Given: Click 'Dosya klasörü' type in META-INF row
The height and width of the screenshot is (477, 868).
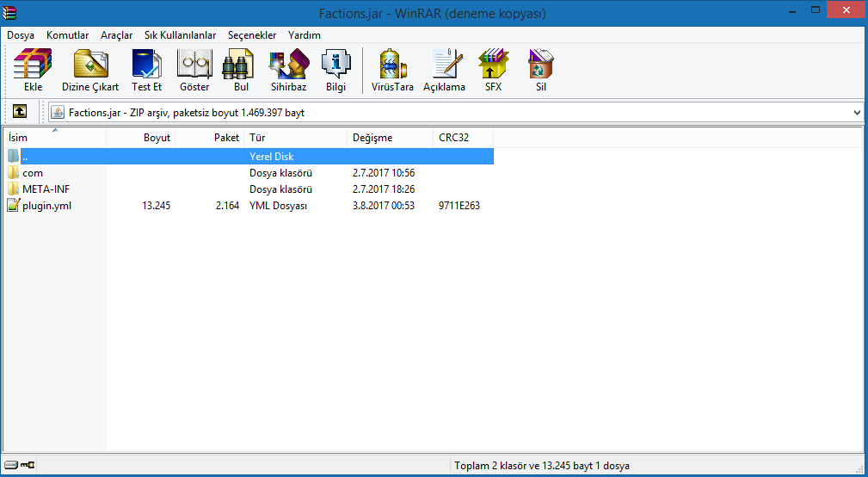Looking at the screenshot, I should [x=280, y=189].
